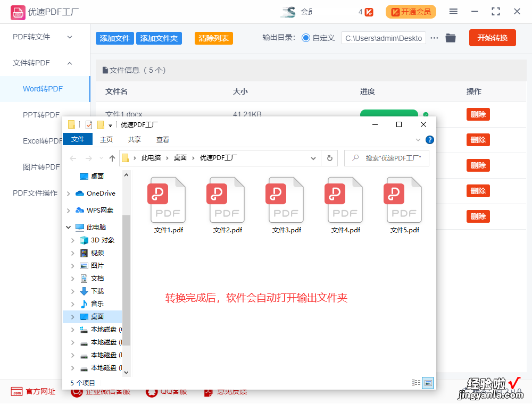Click the 开始转换 button
The image size is (532, 404).
click(492, 38)
